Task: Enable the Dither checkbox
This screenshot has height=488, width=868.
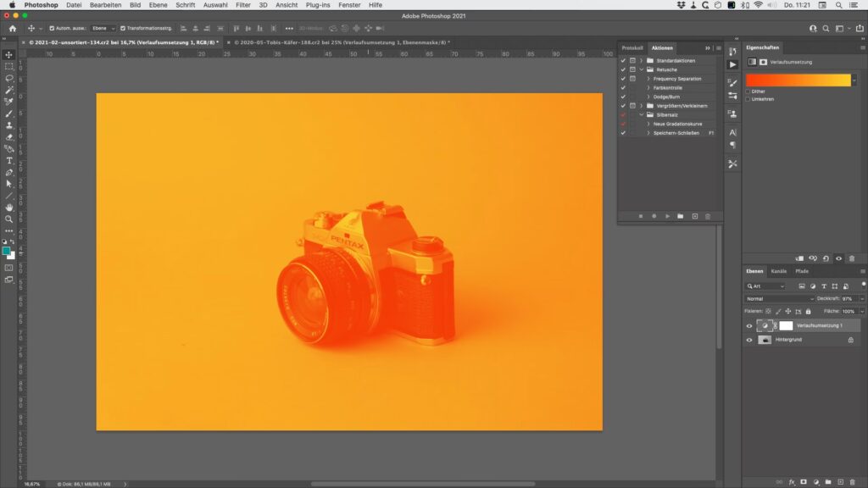Action: click(x=748, y=91)
